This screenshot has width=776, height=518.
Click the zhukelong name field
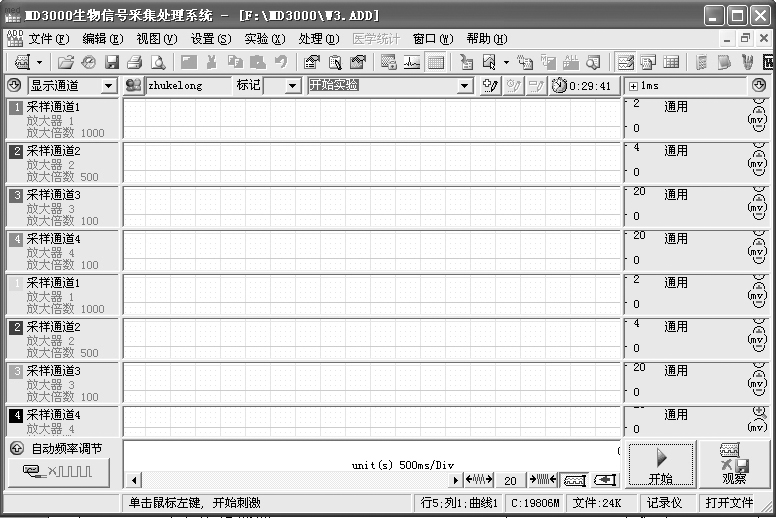tap(188, 86)
